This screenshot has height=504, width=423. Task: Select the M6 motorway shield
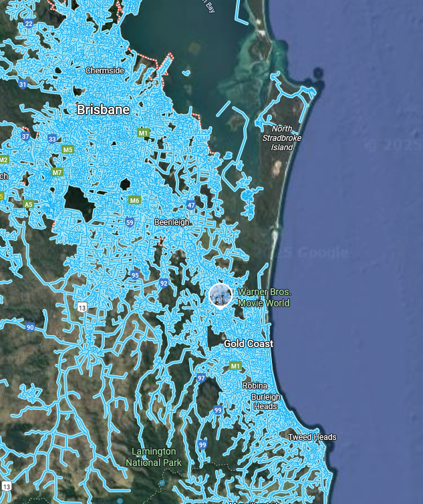pos(134,200)
